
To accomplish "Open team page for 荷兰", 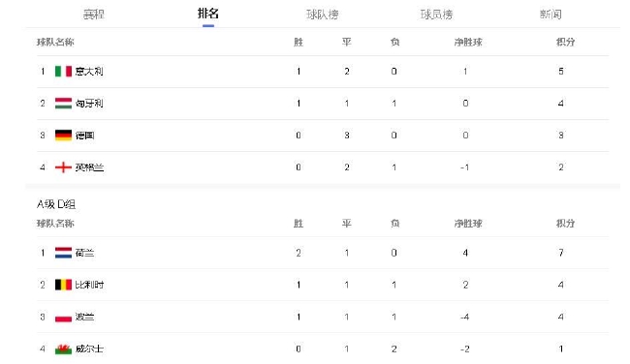I will tap(84, 253).
